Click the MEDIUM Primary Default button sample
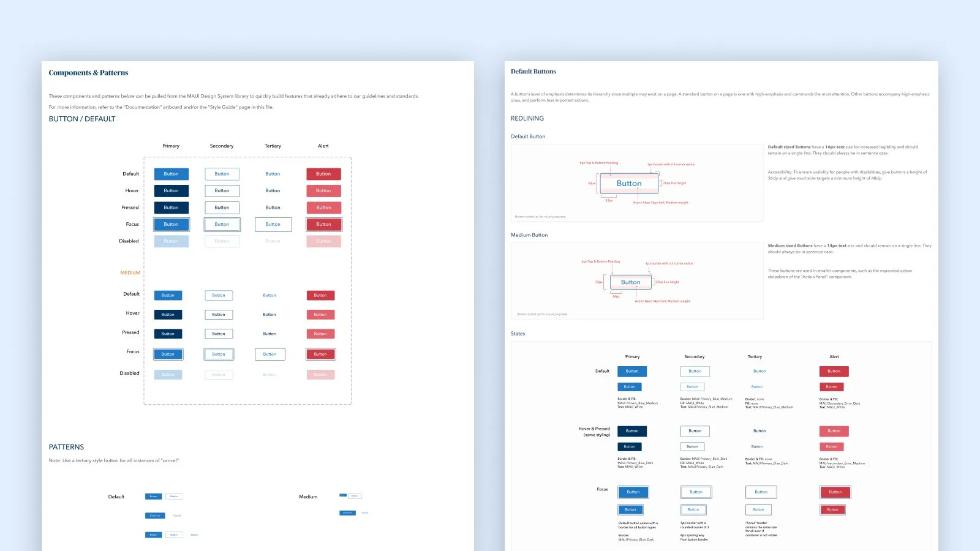The image size is (980, 551). click(x=168, y=296)
